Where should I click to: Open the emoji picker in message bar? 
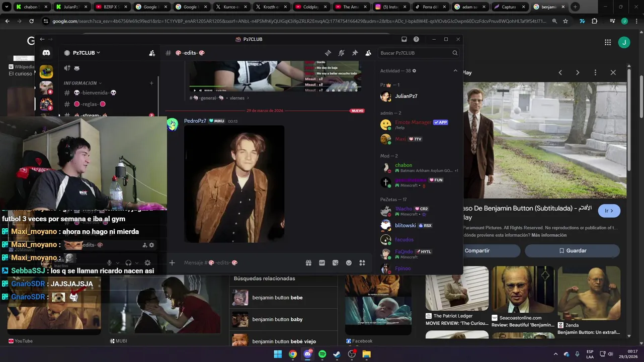pos(349,262)
